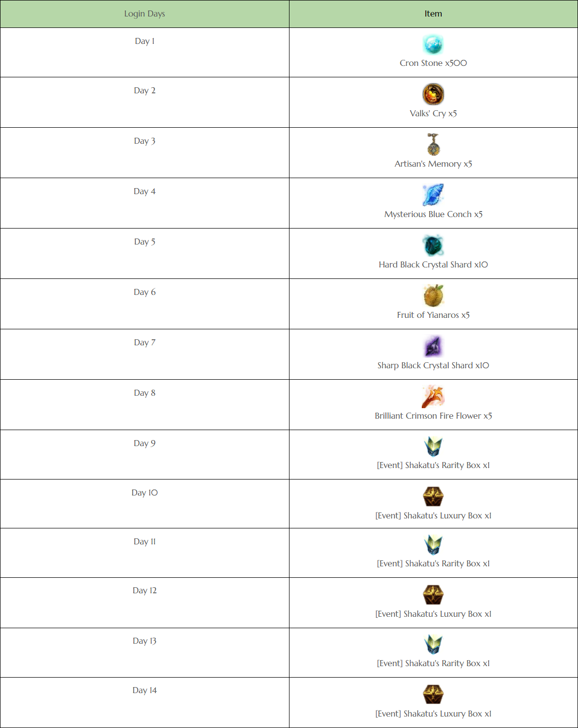Click Day 10 Shakatu's Luxury Box icon
The width and height of the screenshot is (578, 728).
pyautogui.click(x=433, y=496)
